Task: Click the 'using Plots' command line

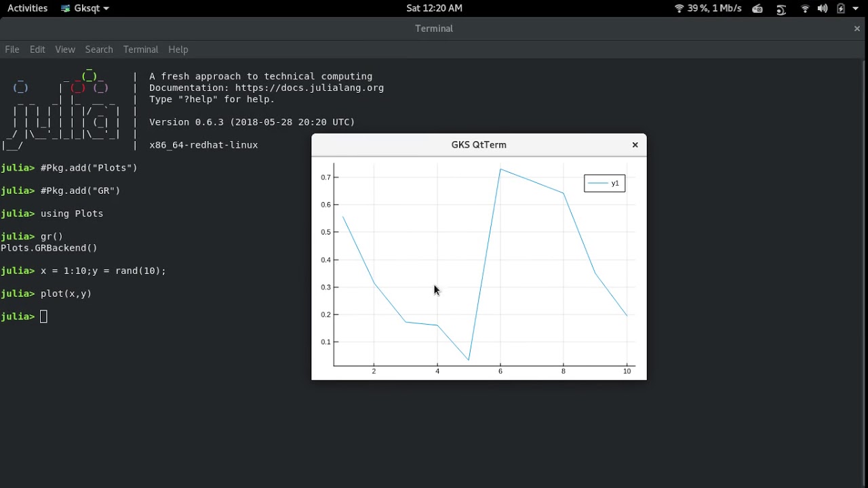Action: [72, 213]
